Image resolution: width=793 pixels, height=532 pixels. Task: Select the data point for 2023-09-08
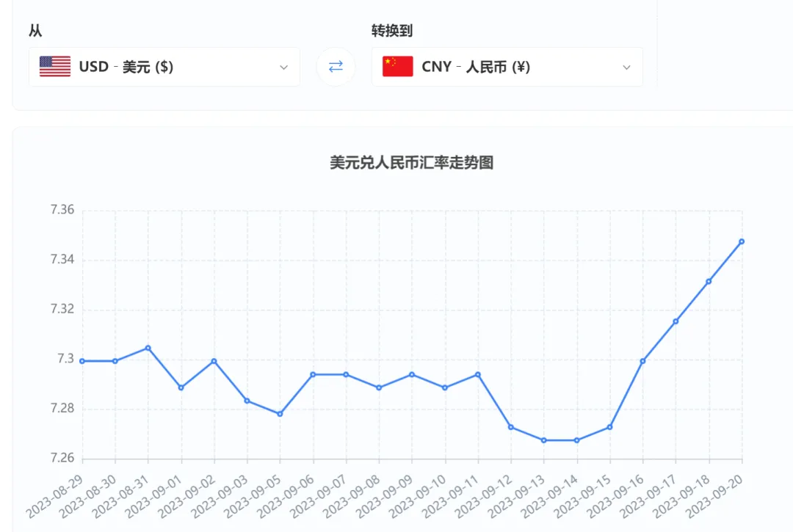pyautogui.click(x=379, y=388)
